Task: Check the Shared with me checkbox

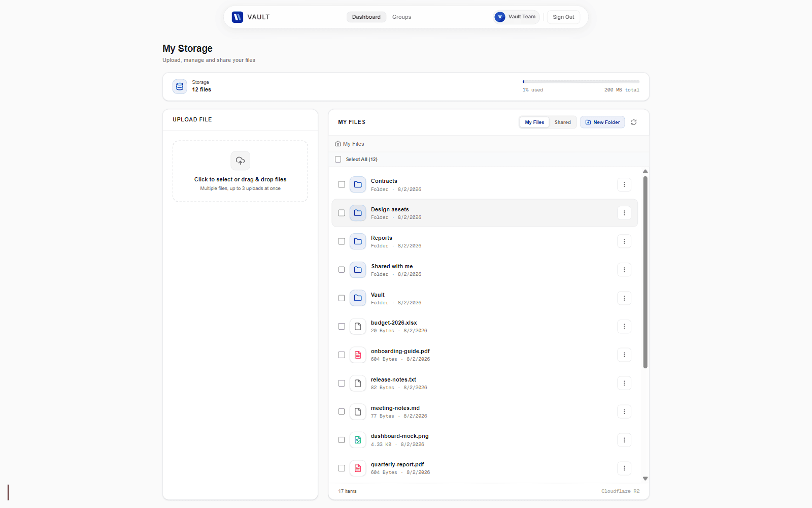Action: (x=342, y=270)
